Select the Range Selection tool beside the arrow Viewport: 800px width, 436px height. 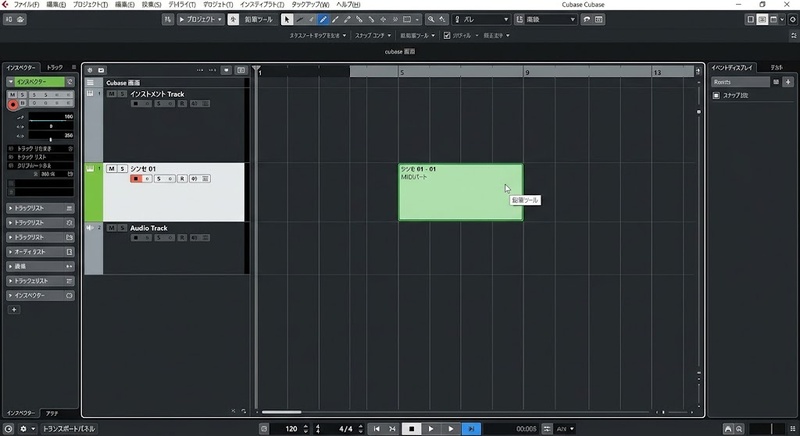coord(299,19)
